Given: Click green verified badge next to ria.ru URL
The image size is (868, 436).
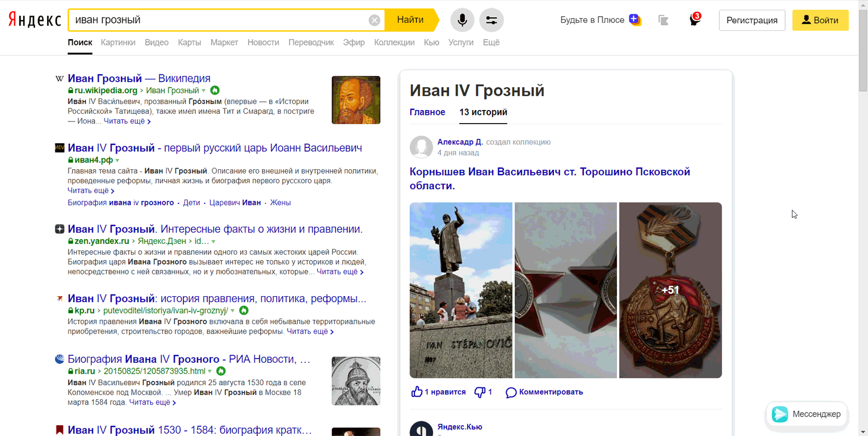Looking at the screenshot, I should (221, 371).
